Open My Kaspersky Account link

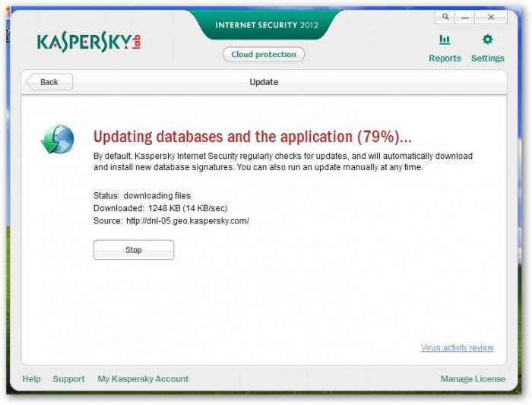coord(143,379)
